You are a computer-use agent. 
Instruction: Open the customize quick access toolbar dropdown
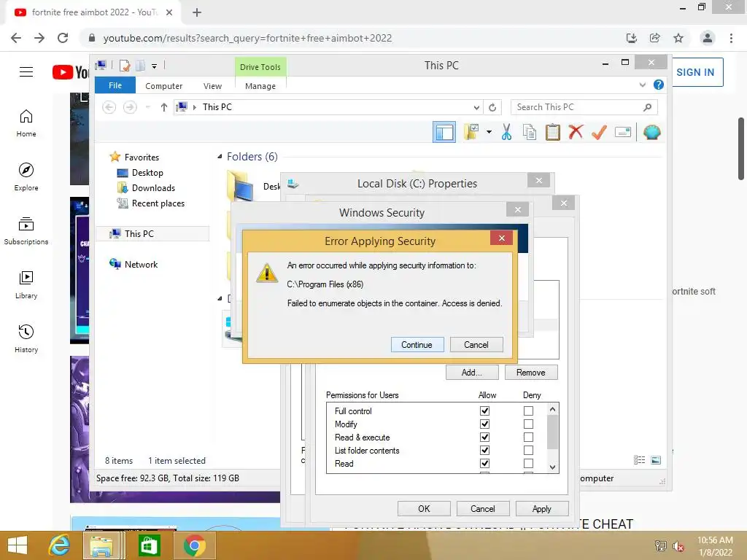pos(155,66)
